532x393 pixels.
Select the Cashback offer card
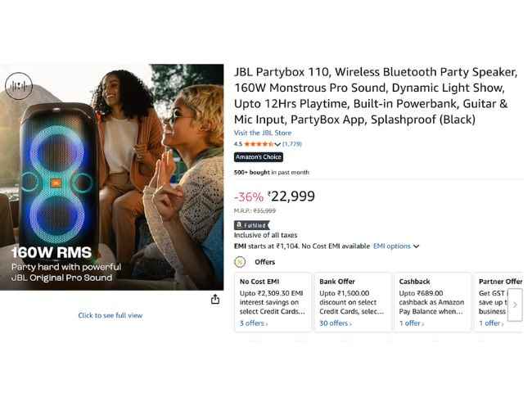(432, 301)
